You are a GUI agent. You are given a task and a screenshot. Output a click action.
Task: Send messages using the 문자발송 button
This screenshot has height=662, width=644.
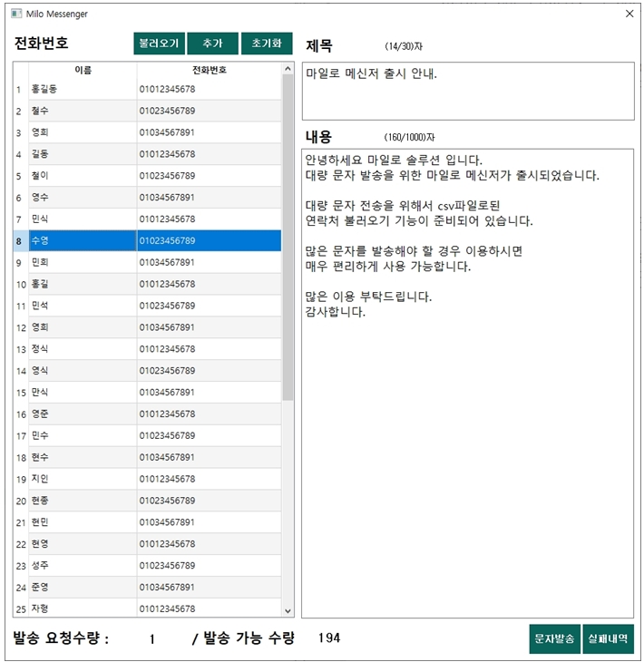(x=553, y=638)
